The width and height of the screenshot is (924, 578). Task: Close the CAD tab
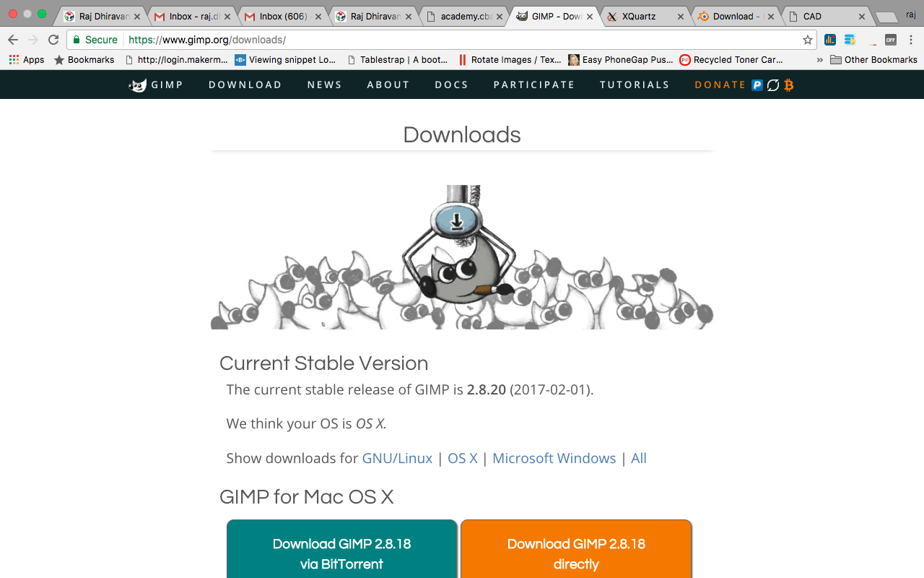click(x=861, y=17)
